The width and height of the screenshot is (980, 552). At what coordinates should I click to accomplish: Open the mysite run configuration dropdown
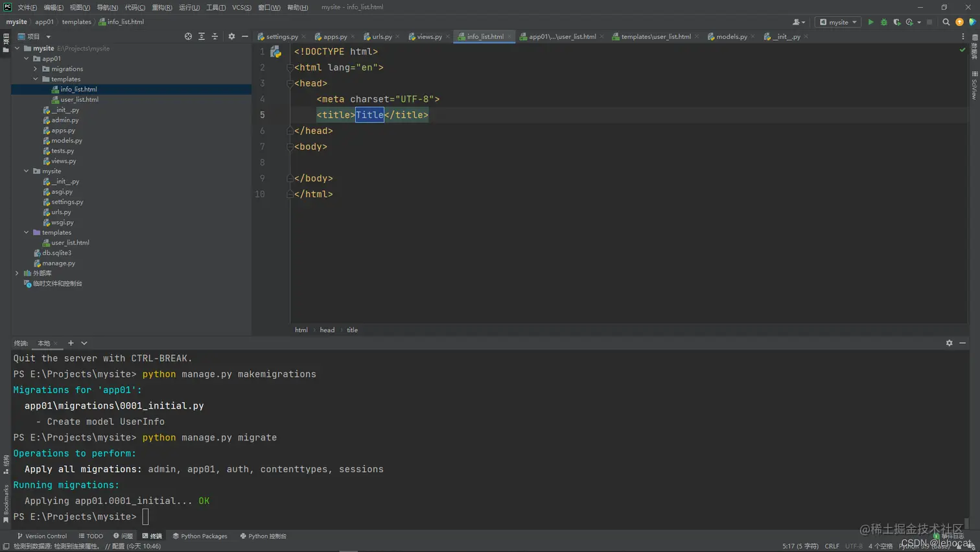pyautogui.click(x=838, y=22)
